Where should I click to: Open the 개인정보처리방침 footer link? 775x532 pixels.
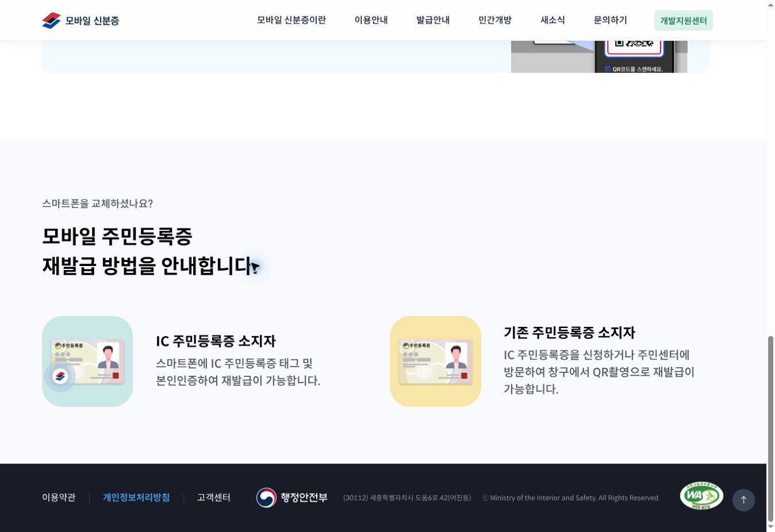(136, 498)
